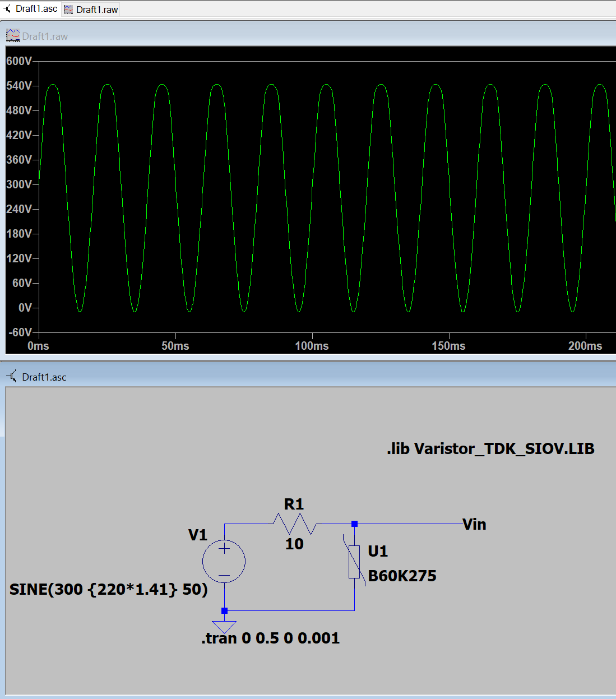The height and width of the screenshot is (699, 616).
Task: Click the SINE(300 {220*1.41} 50) value text
Action: (x=109, y=589)
